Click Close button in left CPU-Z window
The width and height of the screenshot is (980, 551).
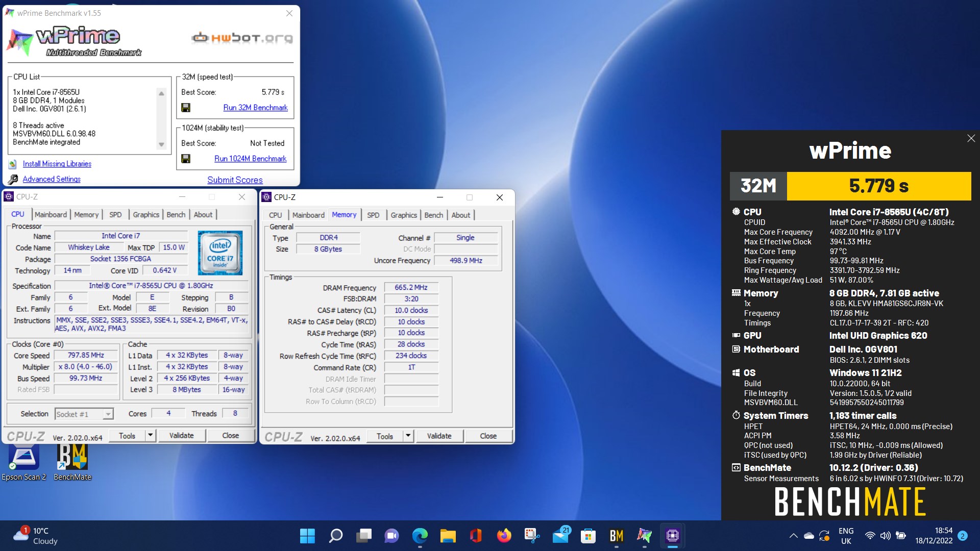pyautogui.click(x=231, y=435)
